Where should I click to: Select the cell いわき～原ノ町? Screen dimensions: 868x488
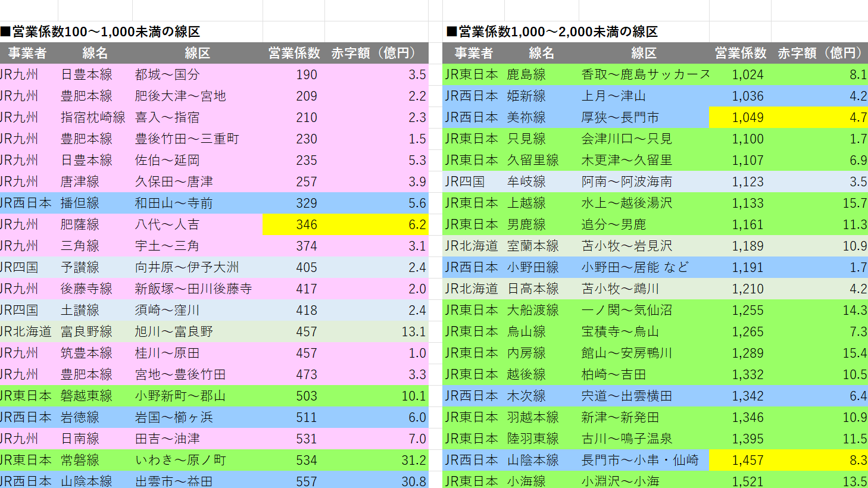coord(198,460)
